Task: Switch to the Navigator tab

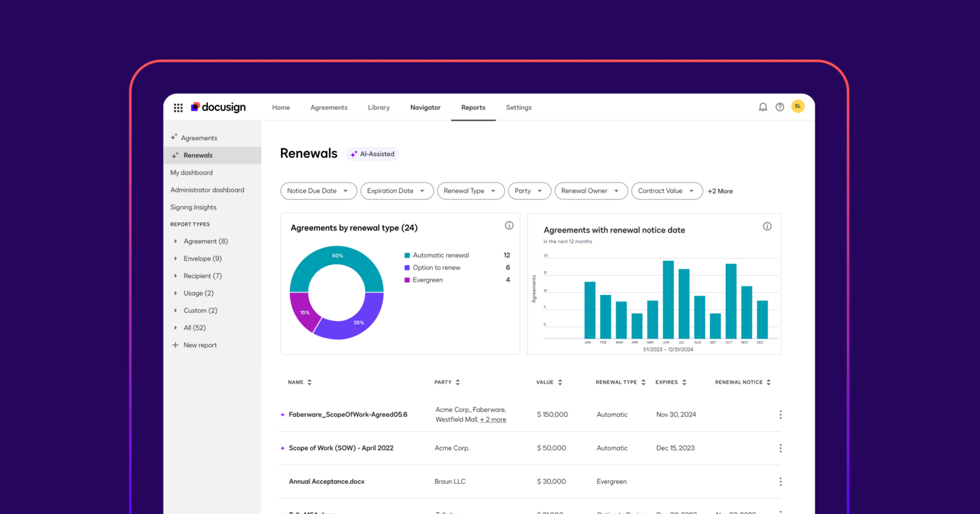Action: coord(425,107)
